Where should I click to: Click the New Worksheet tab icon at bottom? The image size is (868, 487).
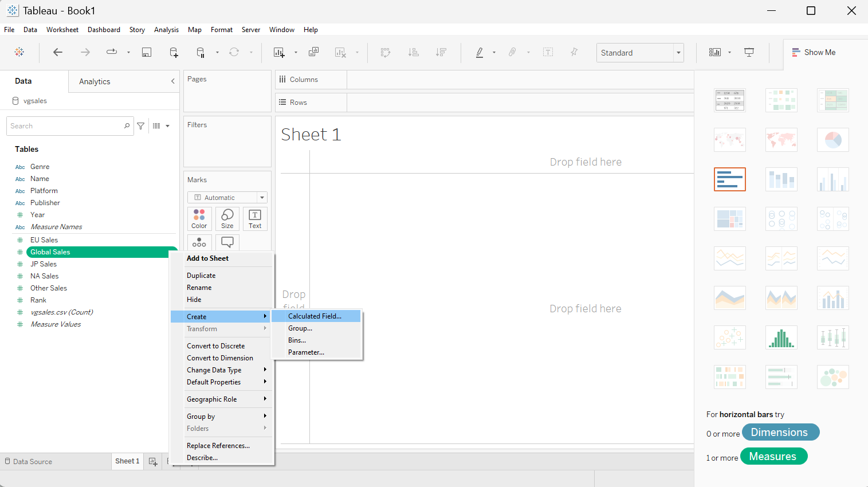point(153,461)
